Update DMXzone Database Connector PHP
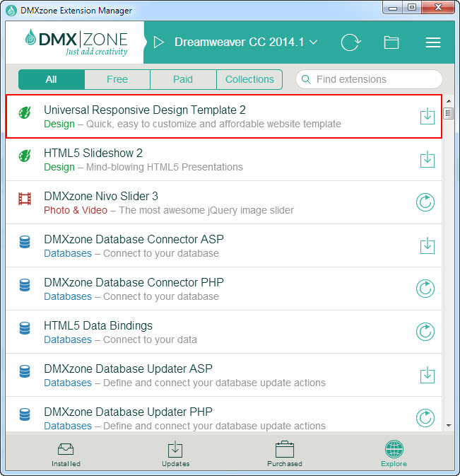 (425, 289)
